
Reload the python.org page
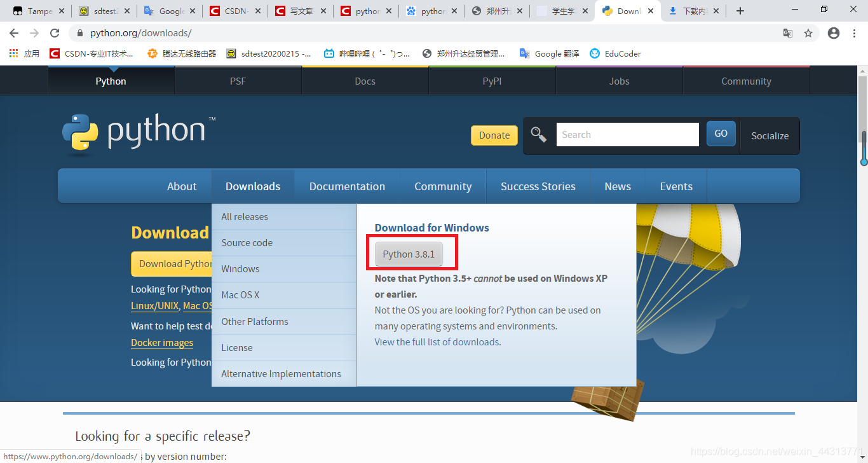[55, 33]
